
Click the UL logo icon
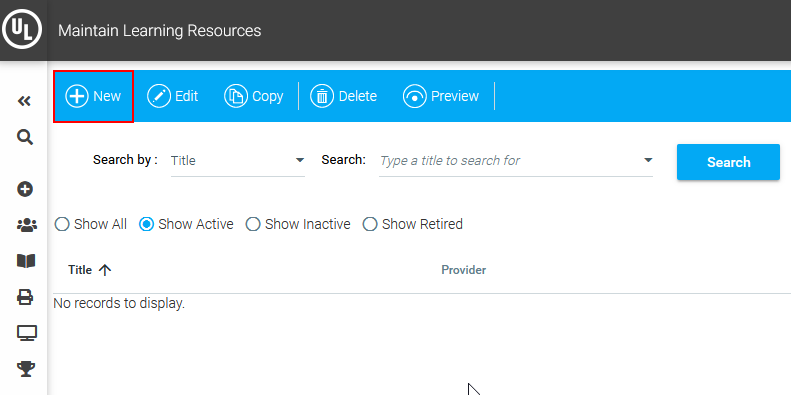coord(23,30)
